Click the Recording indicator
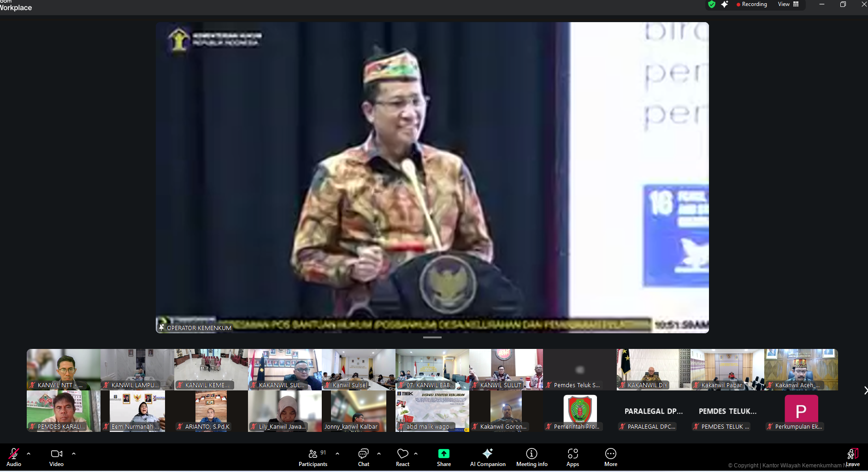The image size is (868, 472). pos(751,5)
